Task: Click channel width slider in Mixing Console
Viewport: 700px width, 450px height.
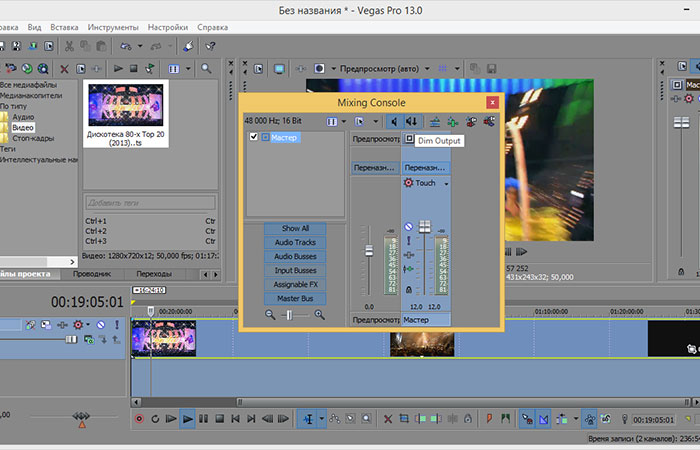Action: 289,315
